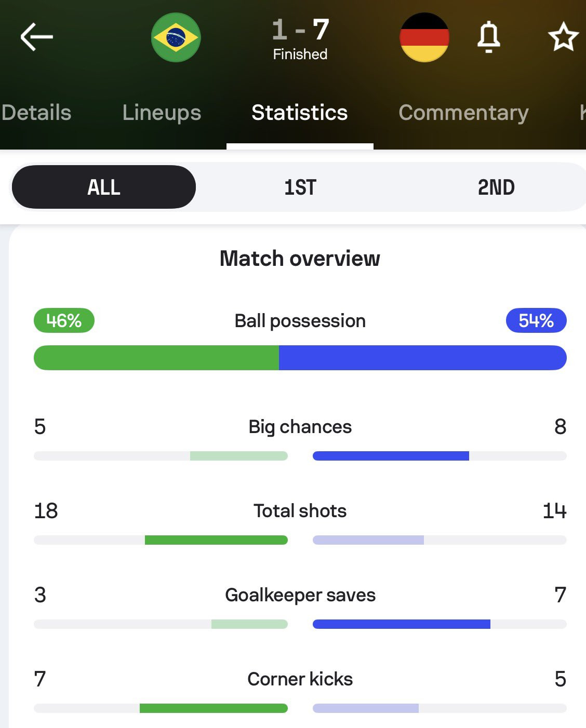
Task: Tap the Match overview heading
Action: (300, 258)
